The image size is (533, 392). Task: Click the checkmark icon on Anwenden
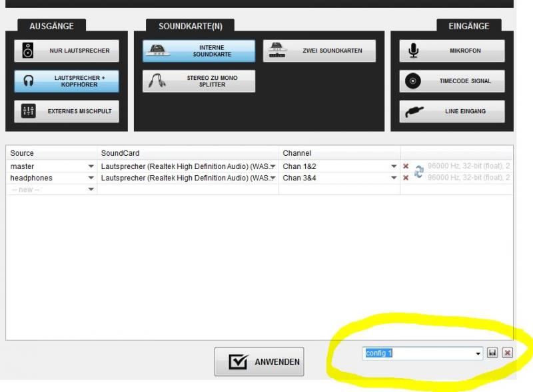click(x=239, y=361)
